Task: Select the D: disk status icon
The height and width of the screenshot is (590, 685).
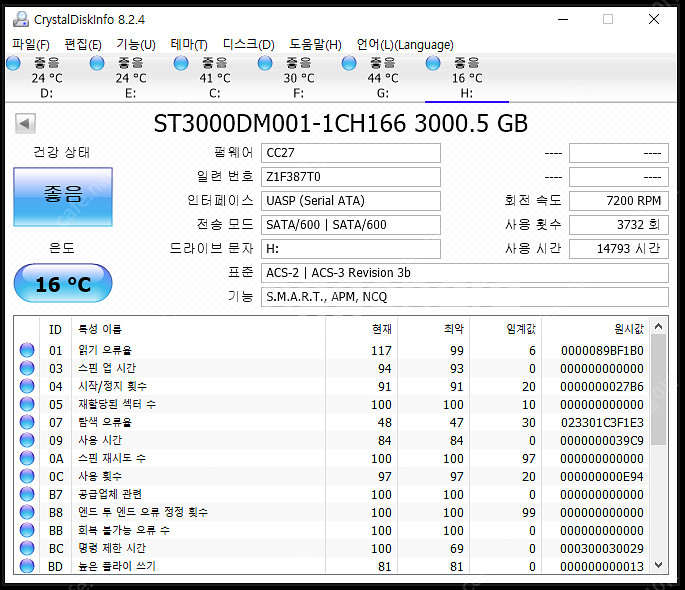Action: click(14, 63)
